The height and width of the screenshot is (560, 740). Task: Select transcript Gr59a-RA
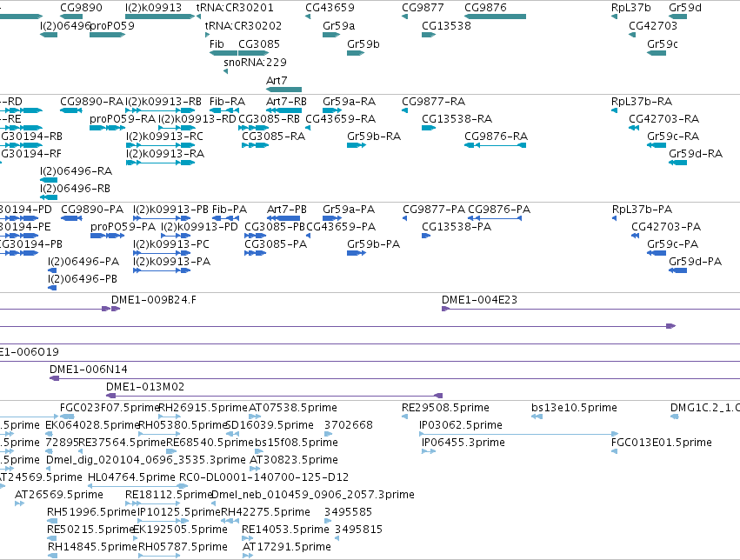point(349,102)
